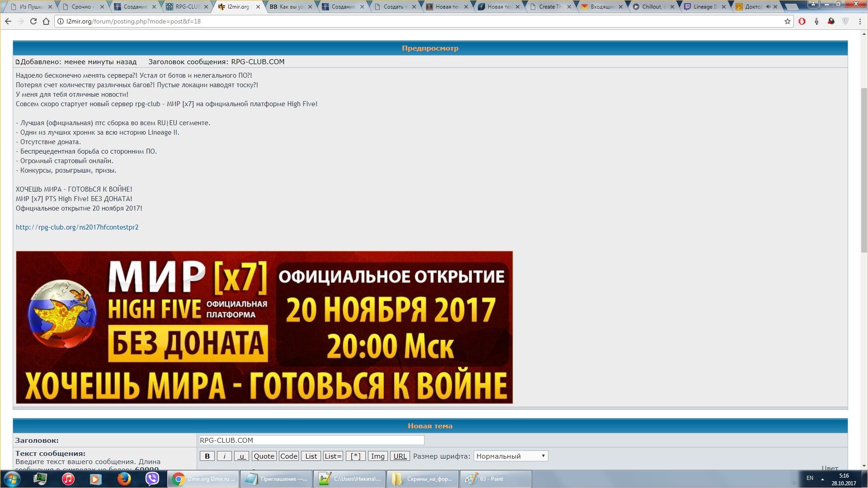This screenshot has width=868, height=488.
Task: Reload the page with refresh button
Action: pyautogui.click(x=33, y=21)
